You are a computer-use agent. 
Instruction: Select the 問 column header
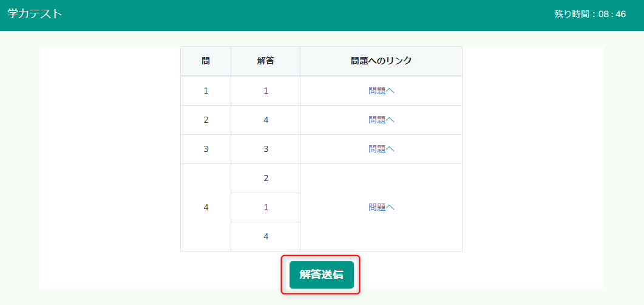(x=206, y=61)
